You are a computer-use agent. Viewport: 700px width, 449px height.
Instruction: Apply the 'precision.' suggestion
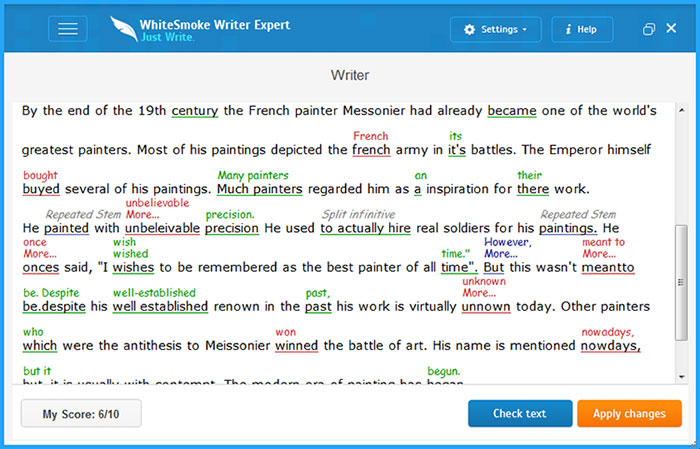229,214
